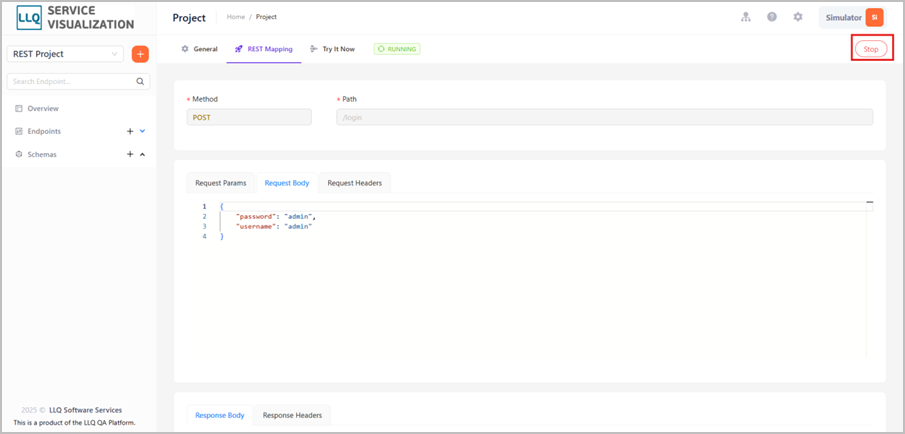The height and width of the screenshot is (434, 905).
Task: Open the Request Headers tab
Action: 354,183
